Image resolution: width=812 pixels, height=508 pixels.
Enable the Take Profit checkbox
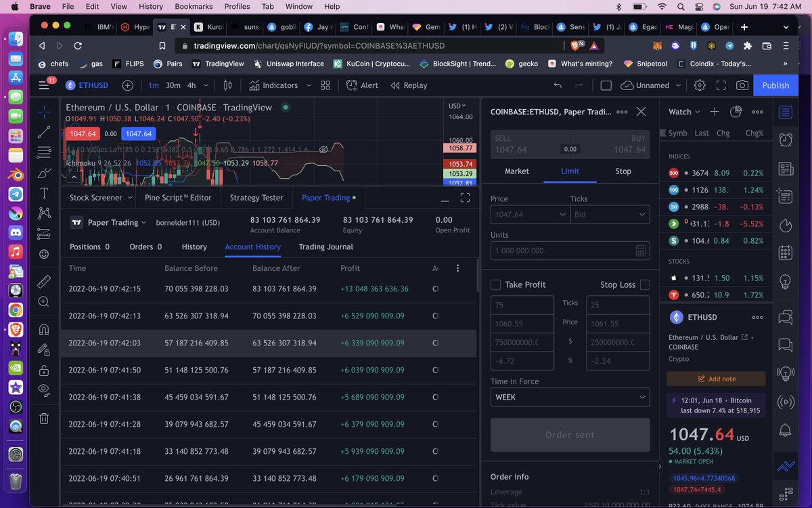[x=496, y=284]
